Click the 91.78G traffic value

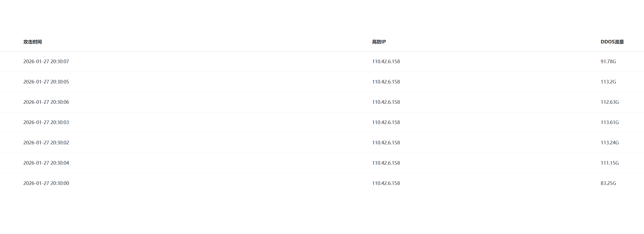(x=608, y=62)
